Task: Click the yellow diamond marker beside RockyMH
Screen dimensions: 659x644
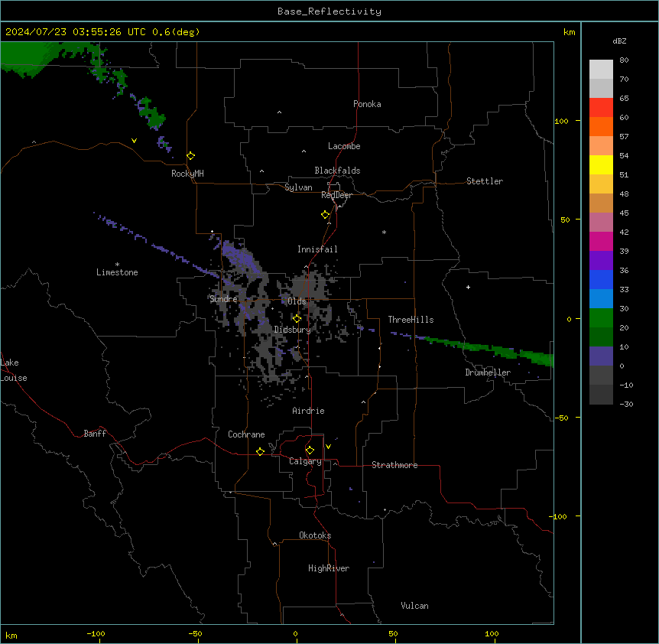Action: pos(191,156)
